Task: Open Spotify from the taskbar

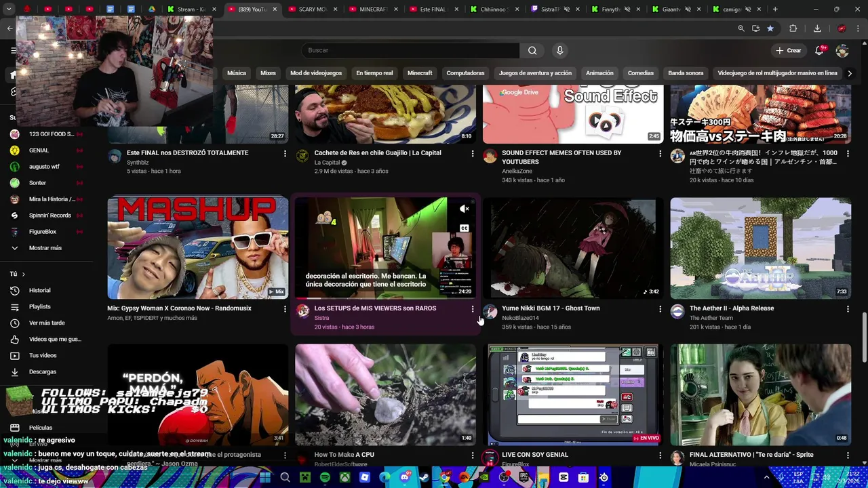Action: click(x=325, y=477)
